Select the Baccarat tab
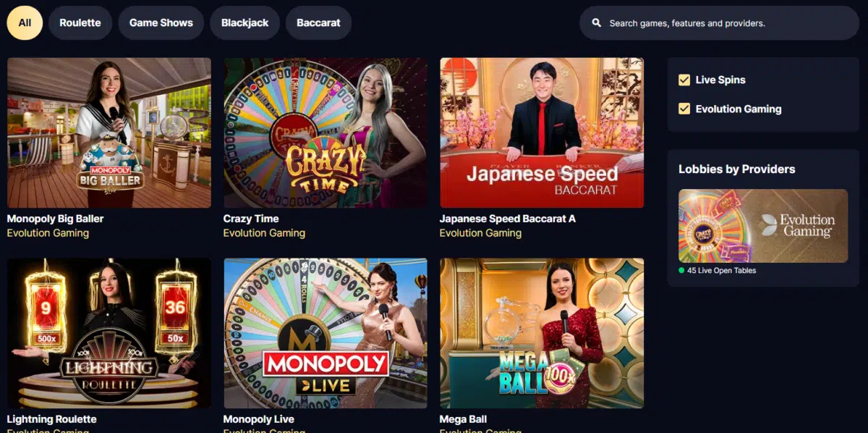The width and height of the screenshot is (868, 433). (318, 22)
